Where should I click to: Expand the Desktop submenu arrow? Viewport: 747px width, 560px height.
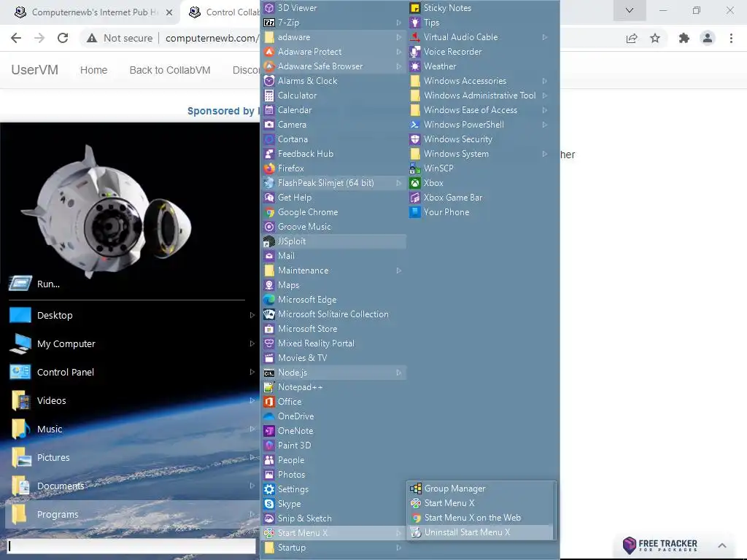[x=252, y=315]
